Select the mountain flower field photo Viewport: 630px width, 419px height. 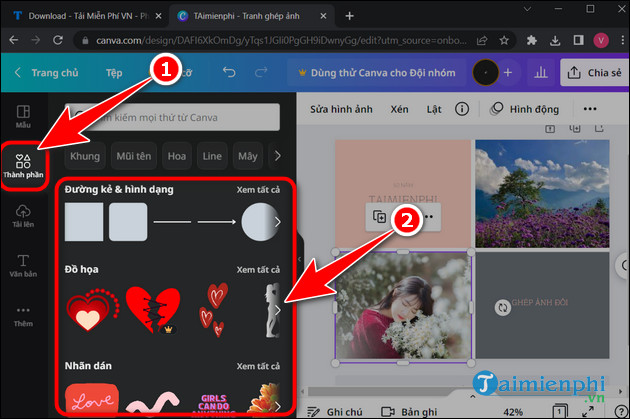pyautogui.click(x=542, y=194)
